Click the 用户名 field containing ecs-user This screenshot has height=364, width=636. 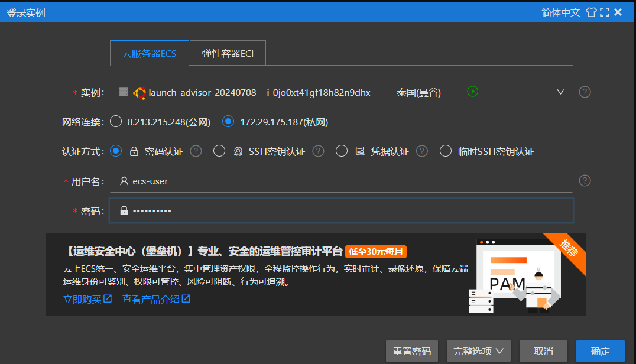(x=341, y=181)
